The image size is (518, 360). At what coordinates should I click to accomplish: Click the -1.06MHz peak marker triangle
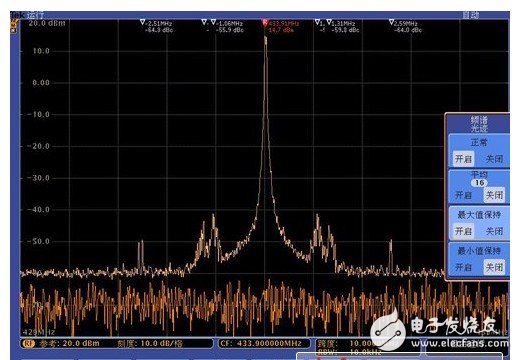[213, 22]
